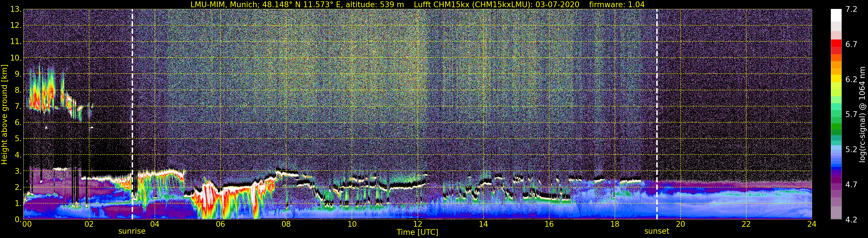Click the colorbar value "6.7"
The image size is (868, 238).
coord(851,44)
